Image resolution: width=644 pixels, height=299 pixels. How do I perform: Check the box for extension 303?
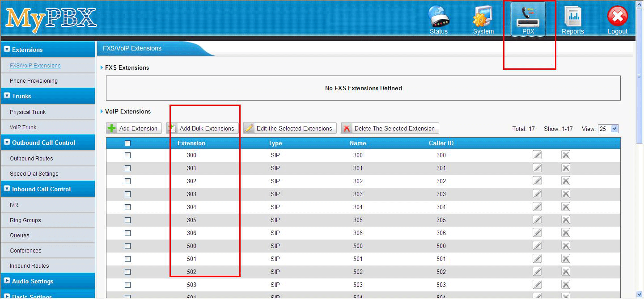pyautogui.click(x=127, y=194)
